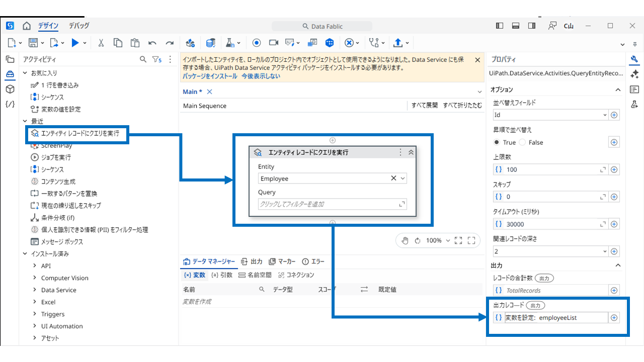
Task: Click the パッケージをインストール link
Action: [x=209, y=76]
